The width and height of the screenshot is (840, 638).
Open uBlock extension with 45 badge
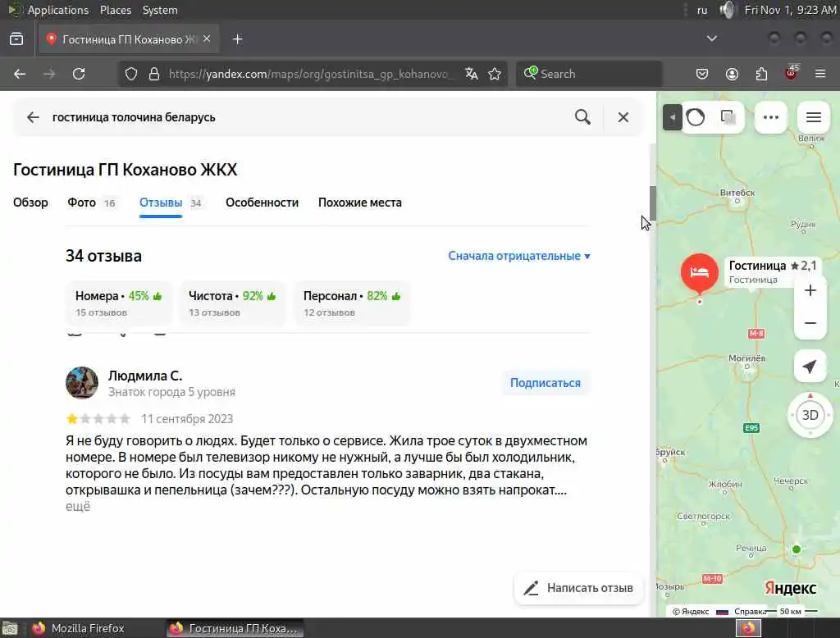792,72
